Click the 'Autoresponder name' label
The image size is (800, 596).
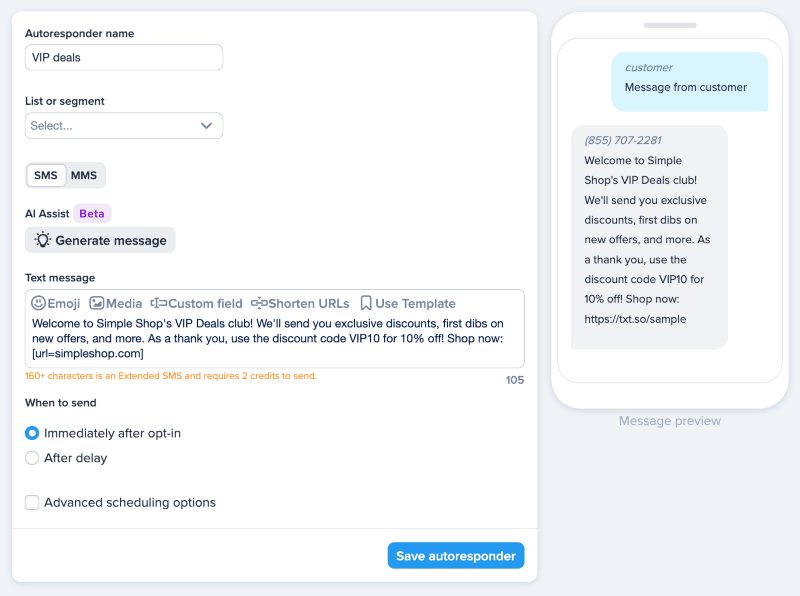80,33
